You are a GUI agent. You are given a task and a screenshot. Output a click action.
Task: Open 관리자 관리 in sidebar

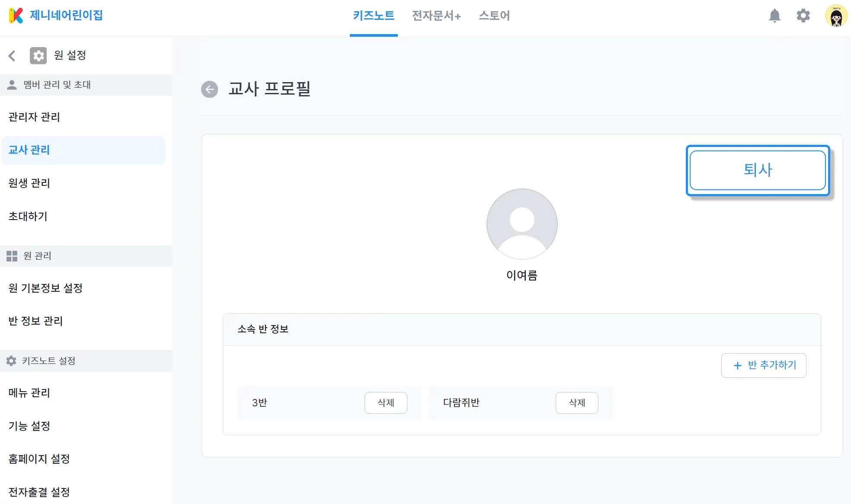[34, 117]
